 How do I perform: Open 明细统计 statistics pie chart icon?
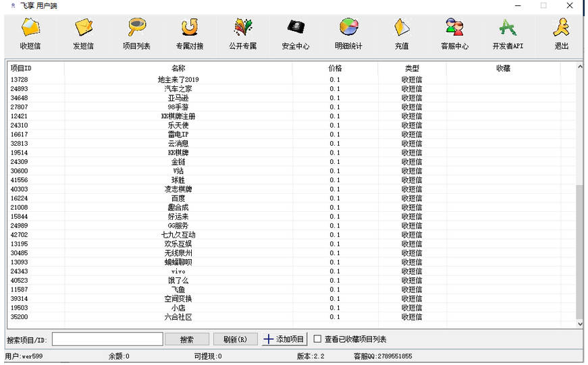(349, 34)
